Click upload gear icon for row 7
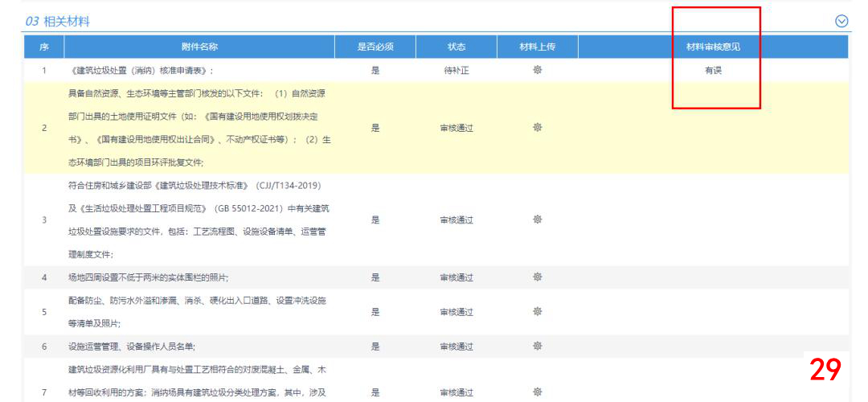 [x=537, y=392]
